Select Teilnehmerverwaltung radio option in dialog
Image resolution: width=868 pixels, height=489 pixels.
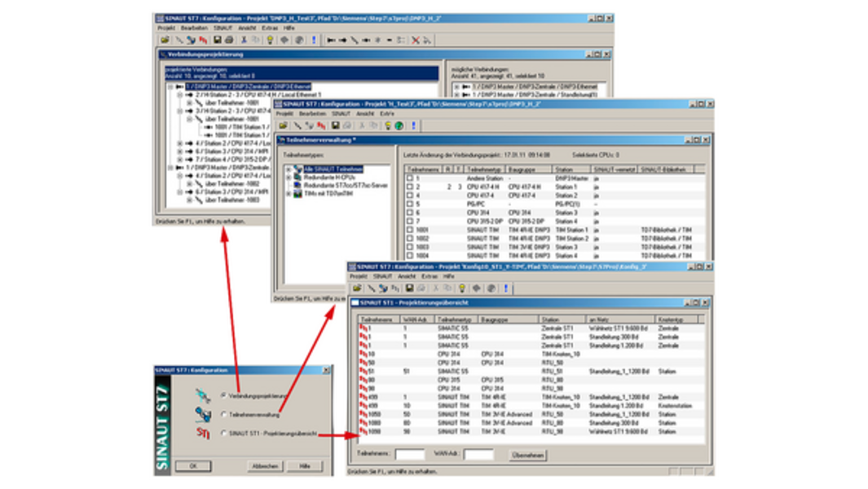(x=223, y=414)
